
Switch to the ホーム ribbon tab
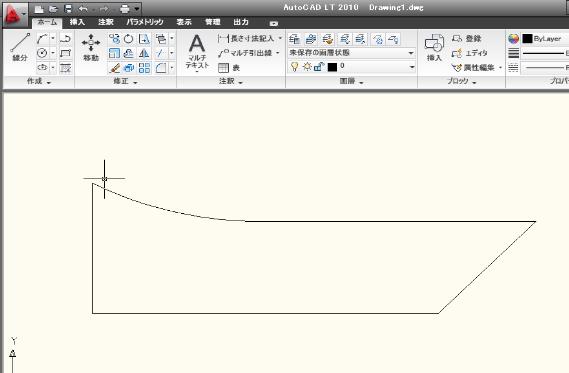coord(47,22)
